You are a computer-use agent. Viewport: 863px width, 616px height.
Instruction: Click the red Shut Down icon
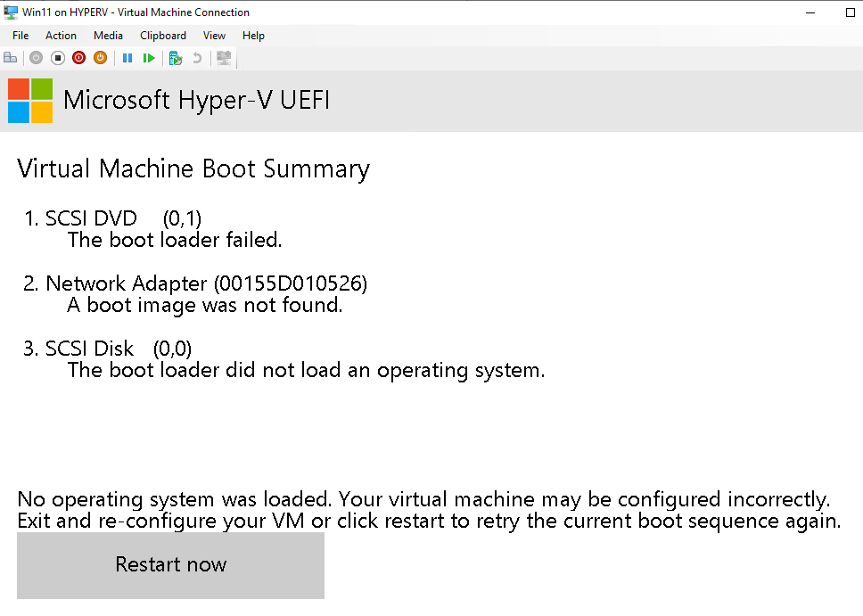[78, 58]
